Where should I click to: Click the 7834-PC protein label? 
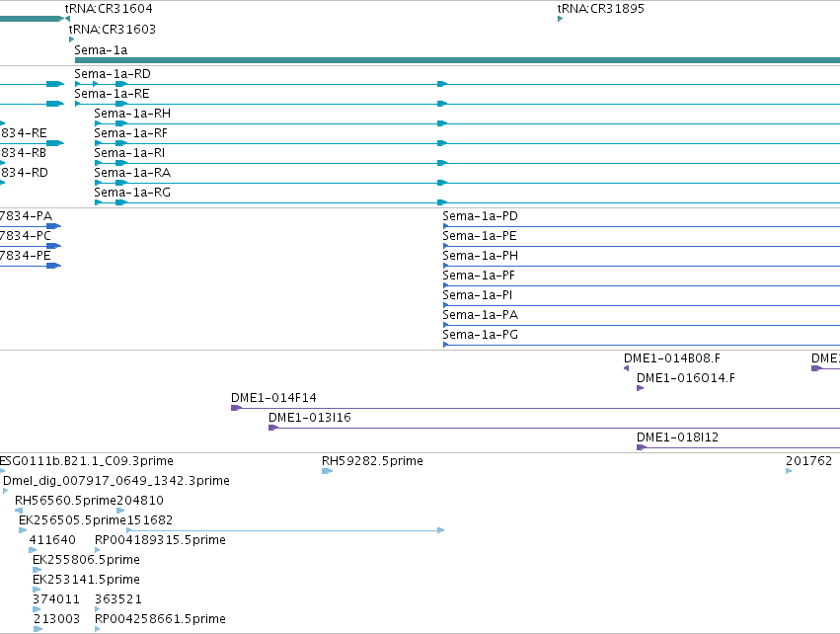pos(26,236)
